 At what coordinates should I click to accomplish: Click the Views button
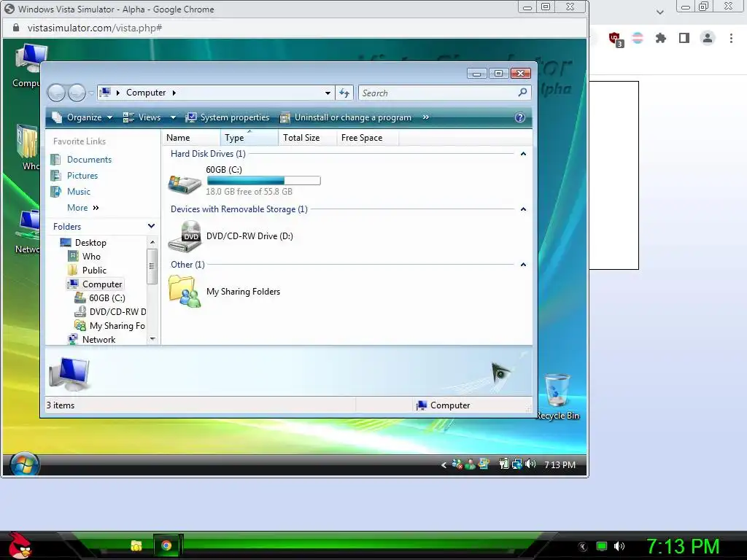click(142, 117)
